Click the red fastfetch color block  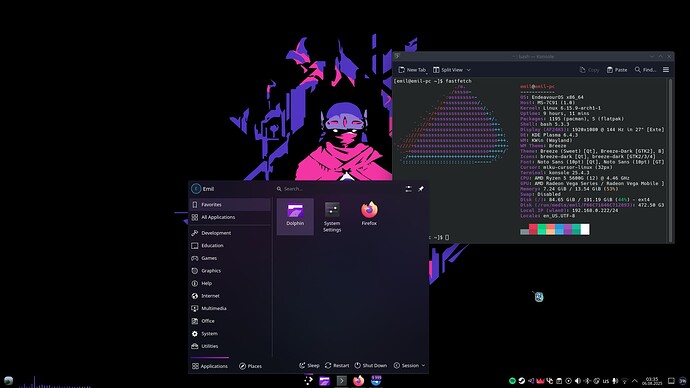pos(533,229)
